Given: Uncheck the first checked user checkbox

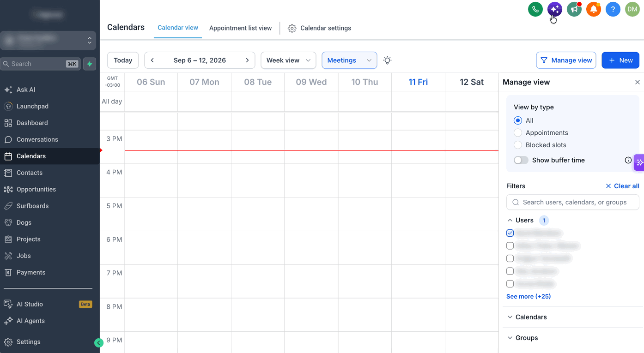Looking at the screenshot, I should point(510,233).
